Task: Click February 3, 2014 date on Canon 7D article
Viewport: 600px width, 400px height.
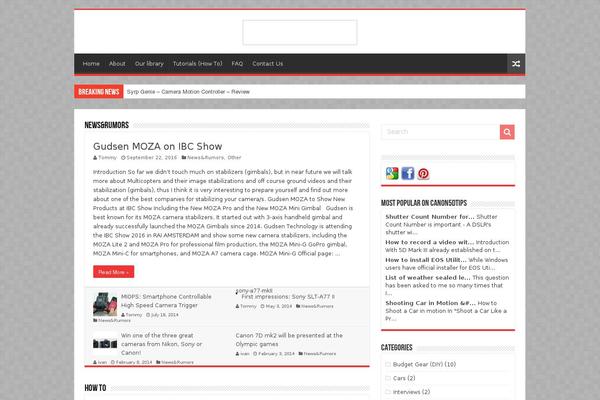Action: pos(276,354)
